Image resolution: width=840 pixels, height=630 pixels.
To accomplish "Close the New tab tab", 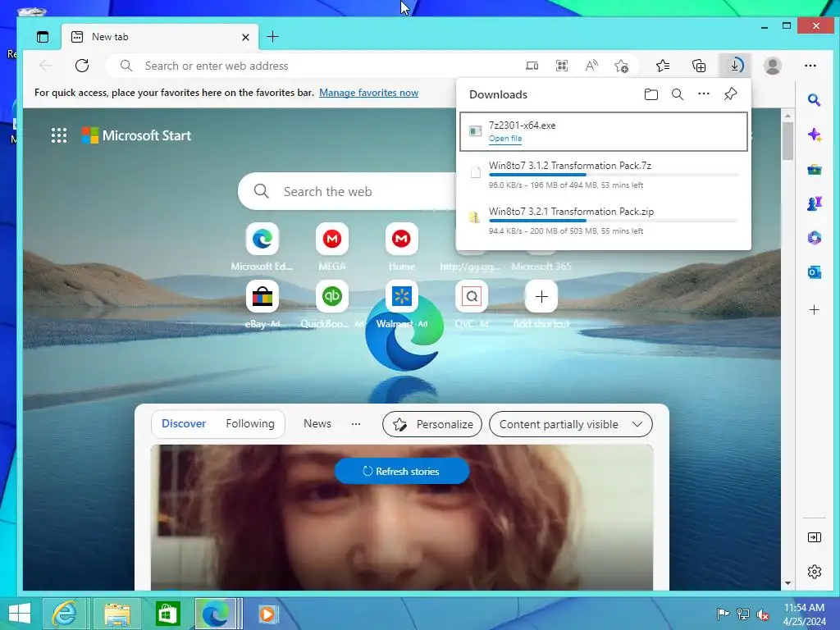I will [245, 37].
